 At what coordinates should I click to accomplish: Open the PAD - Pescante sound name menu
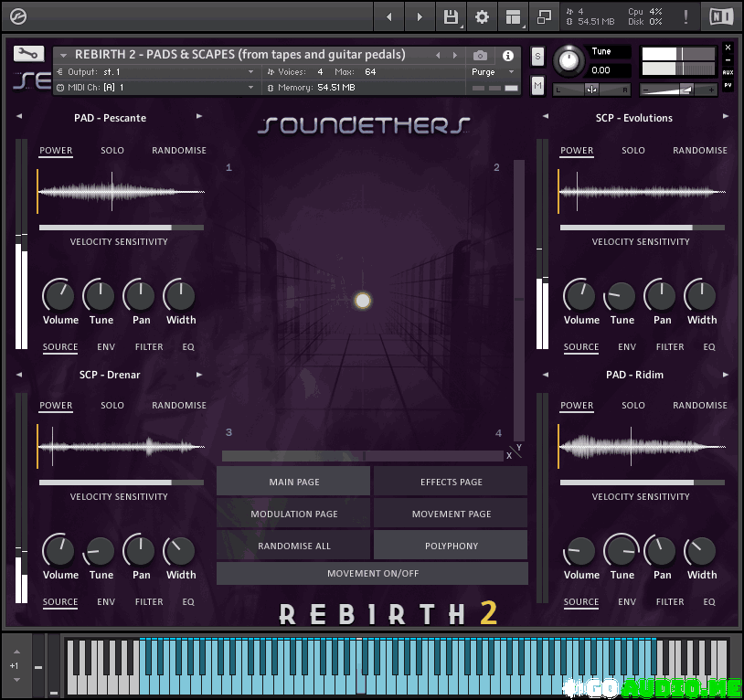[x=110, y=118]
